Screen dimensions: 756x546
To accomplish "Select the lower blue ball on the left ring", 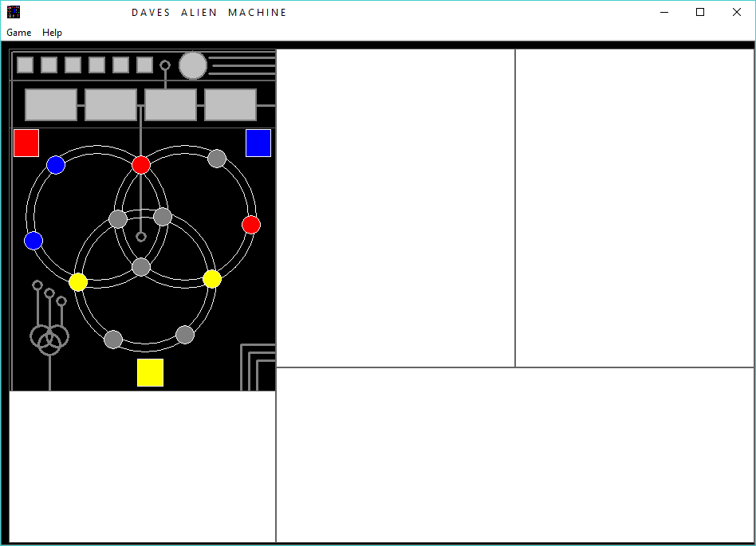I will pos(33,241).
